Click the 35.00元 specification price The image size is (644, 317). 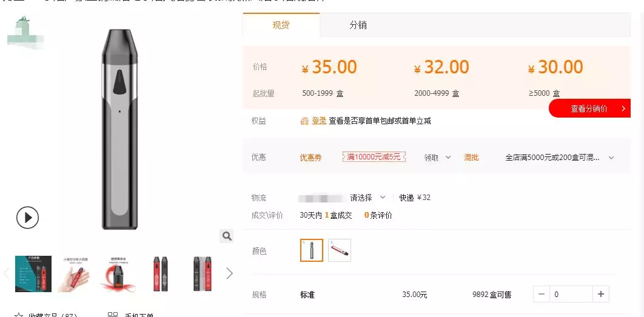point(415,295)
